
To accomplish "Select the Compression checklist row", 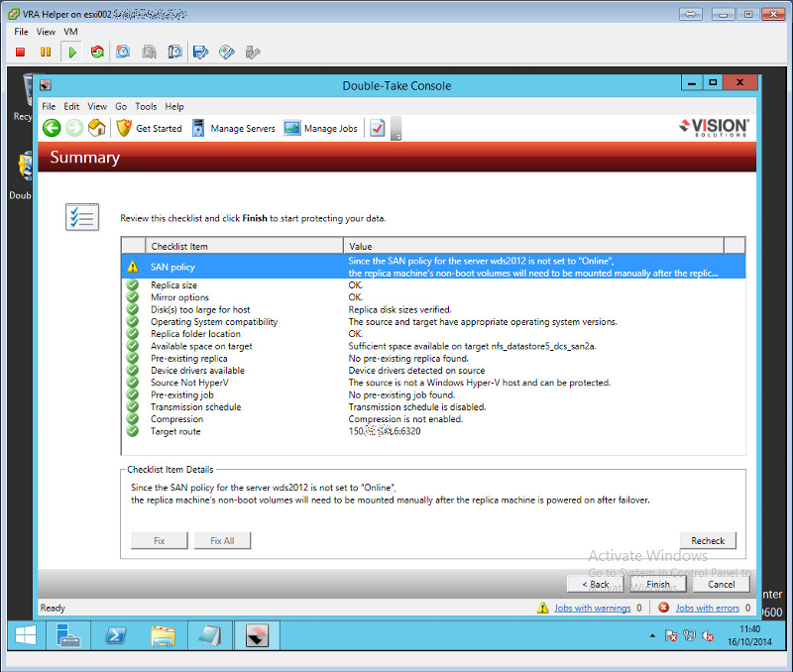I will (433, 418).
